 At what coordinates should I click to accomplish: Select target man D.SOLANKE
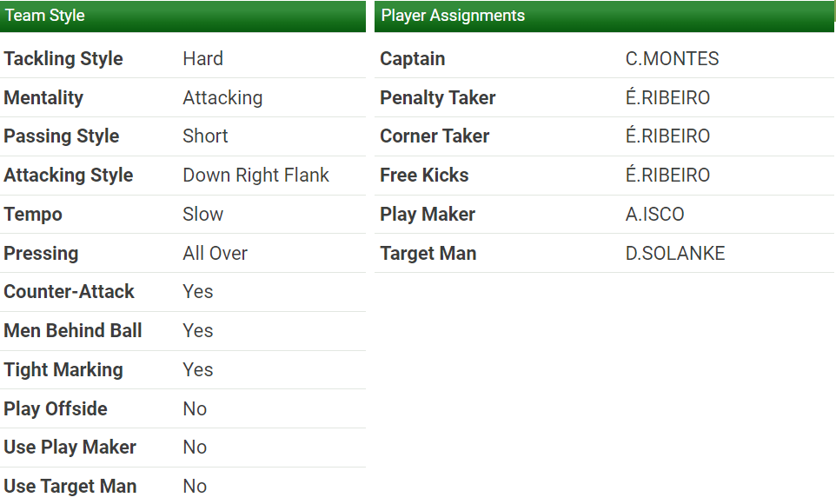[x=674, y=254]
